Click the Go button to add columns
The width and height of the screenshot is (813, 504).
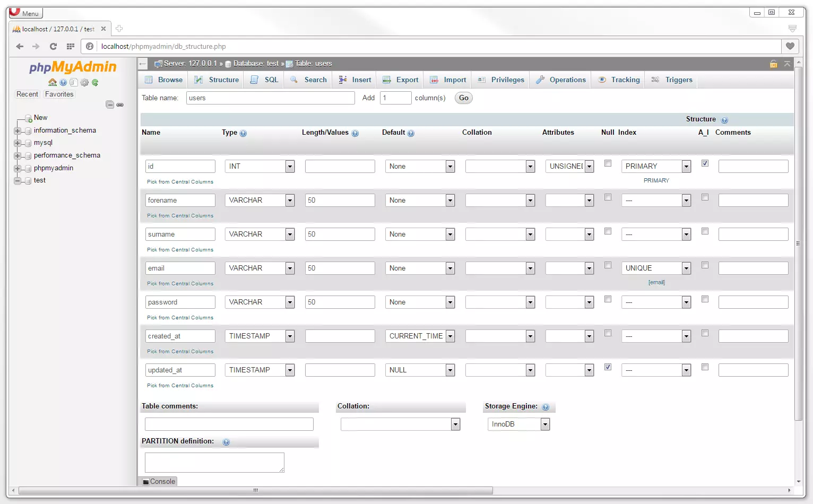click(463, 98)
